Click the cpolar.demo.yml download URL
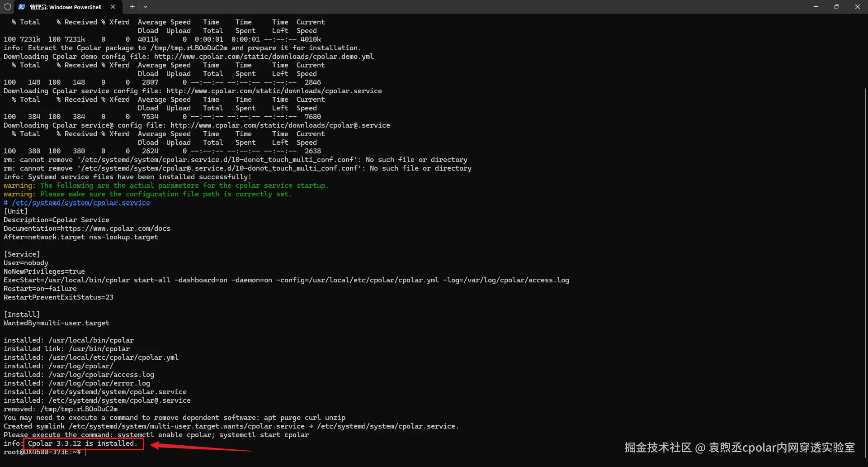The height and width of the screenshot is (467, 868). point(264,57)
